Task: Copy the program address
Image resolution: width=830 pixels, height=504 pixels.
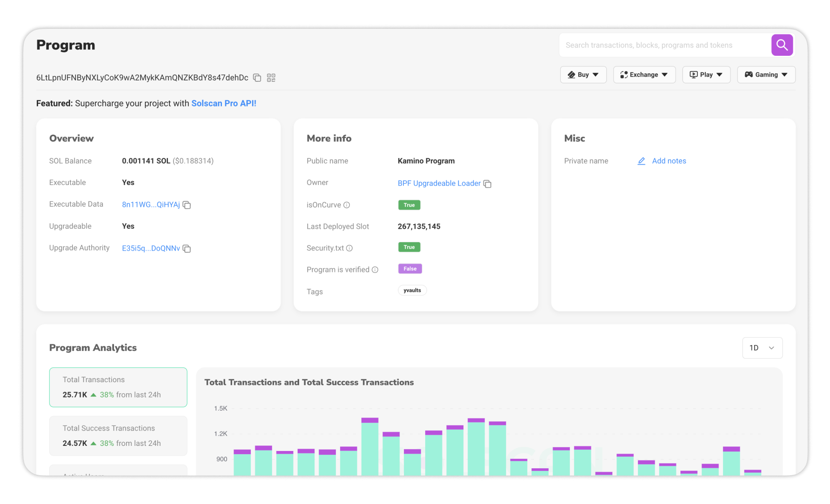Action: point(257,78)
